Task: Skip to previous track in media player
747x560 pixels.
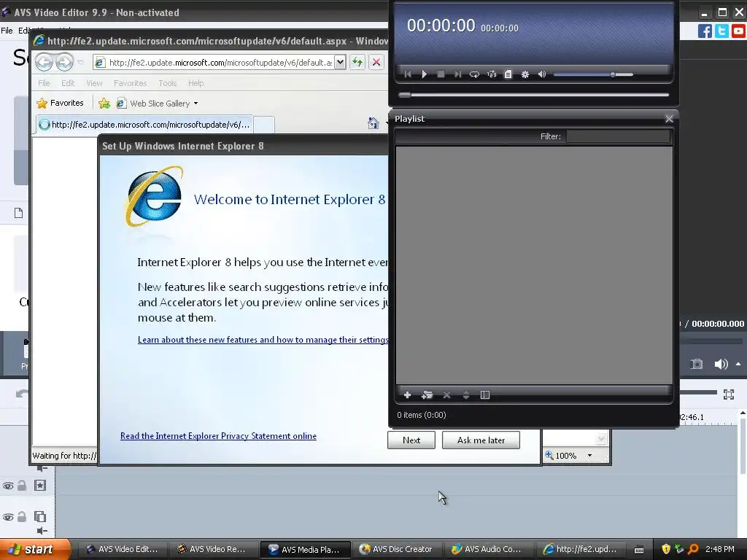Action: coord(408,74)
